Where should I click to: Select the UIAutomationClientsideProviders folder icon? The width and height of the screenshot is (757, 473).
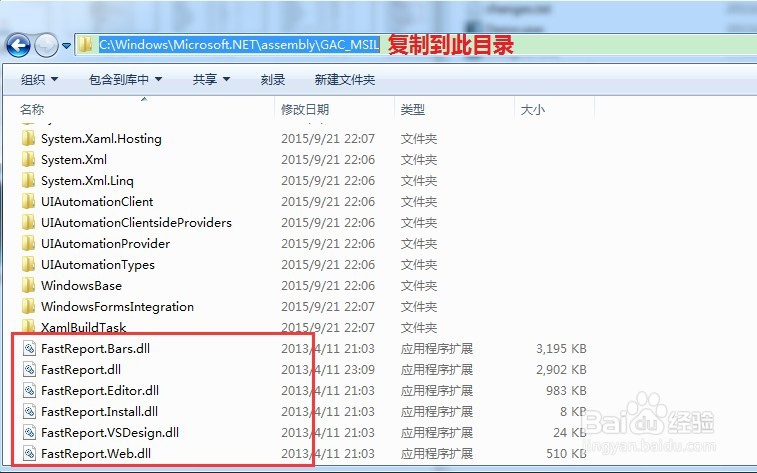pos(28,223)
